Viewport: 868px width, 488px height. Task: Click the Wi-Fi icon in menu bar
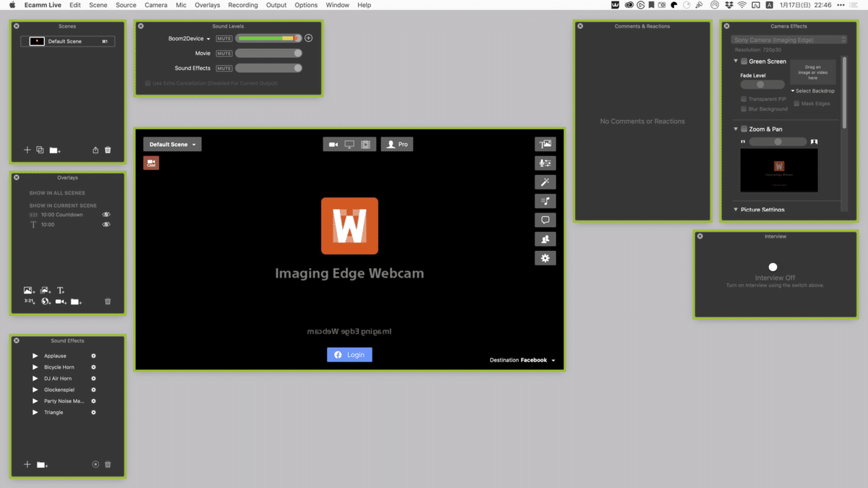click(x=741, y=5)
